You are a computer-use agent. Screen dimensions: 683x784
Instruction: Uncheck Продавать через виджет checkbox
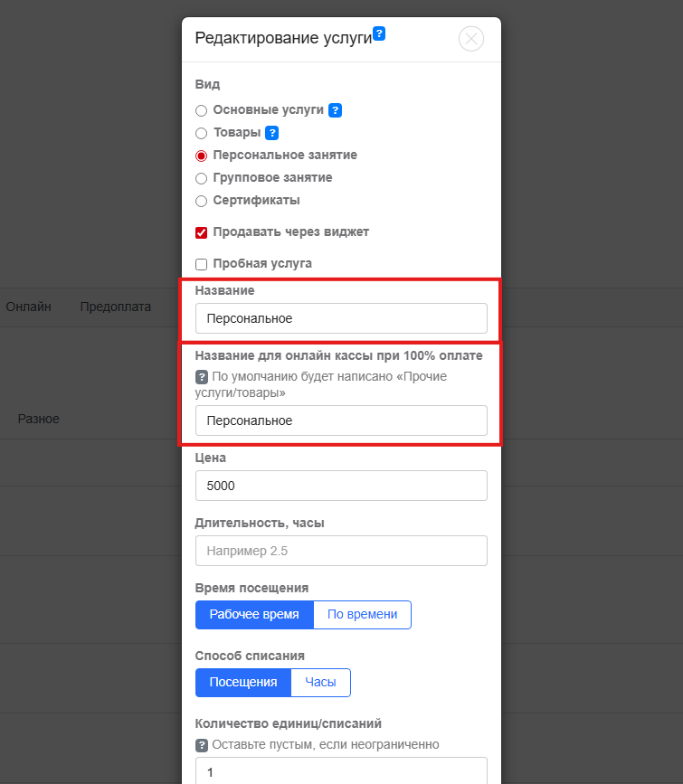tap(202, 232)
